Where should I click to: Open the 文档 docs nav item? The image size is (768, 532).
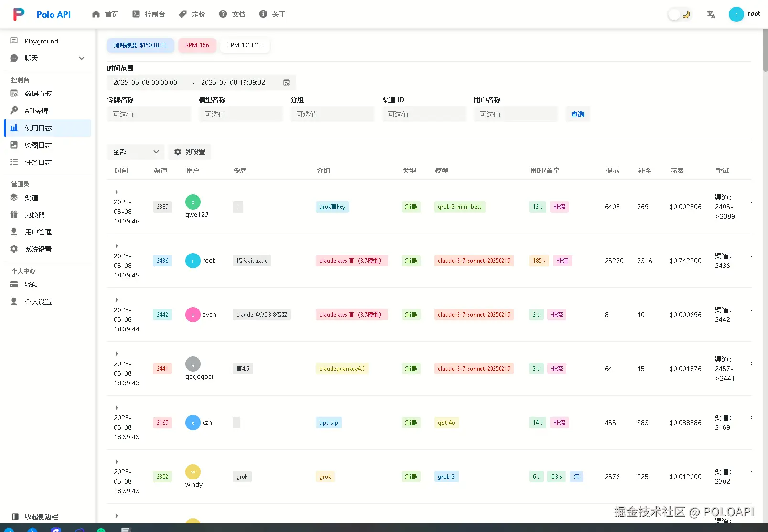coord(232,14)
